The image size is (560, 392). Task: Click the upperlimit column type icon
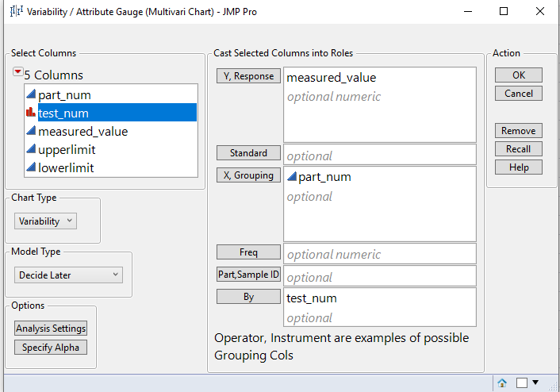(31, 150)
